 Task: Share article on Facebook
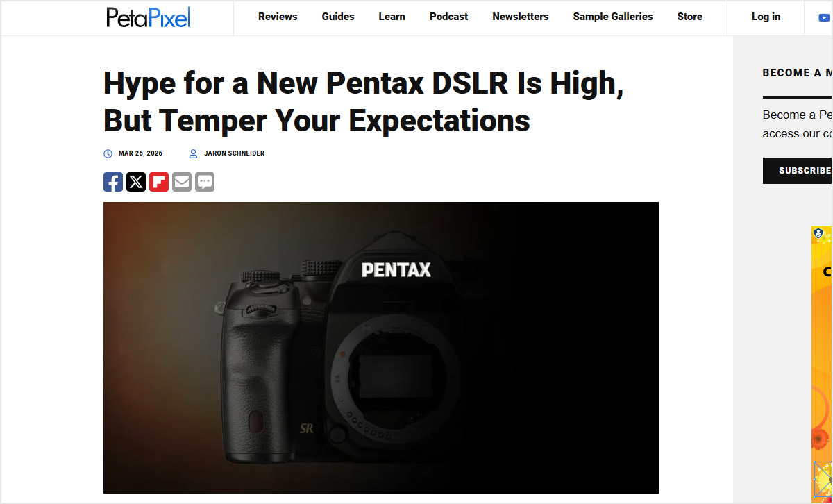point(113,182)
